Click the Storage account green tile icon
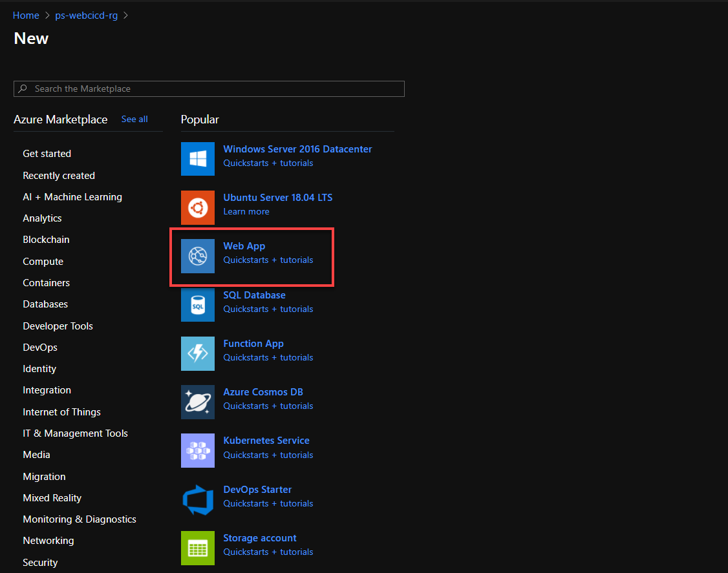Image resolution: width=728 pixels, height=573 pixels. coord(197,548)
